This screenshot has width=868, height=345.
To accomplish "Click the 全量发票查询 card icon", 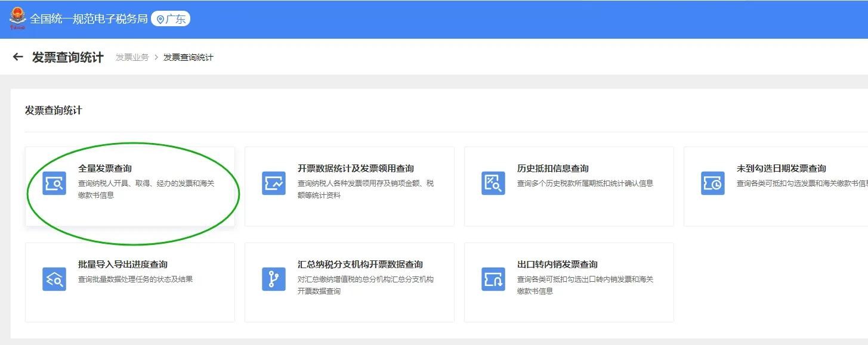I will pyautogui.click(x=54, y=183).
